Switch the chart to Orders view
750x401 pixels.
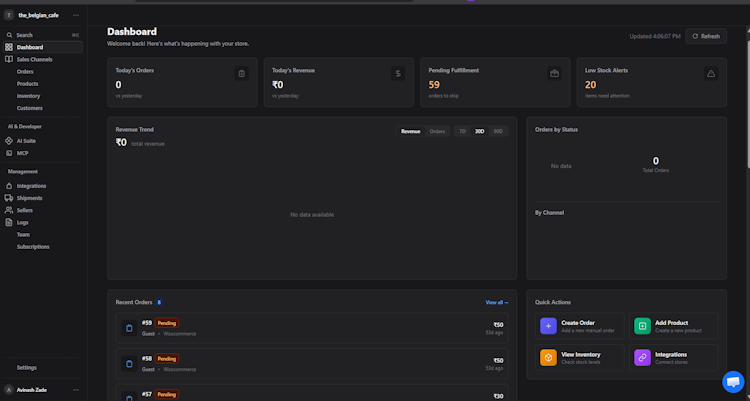click(437, 131)
